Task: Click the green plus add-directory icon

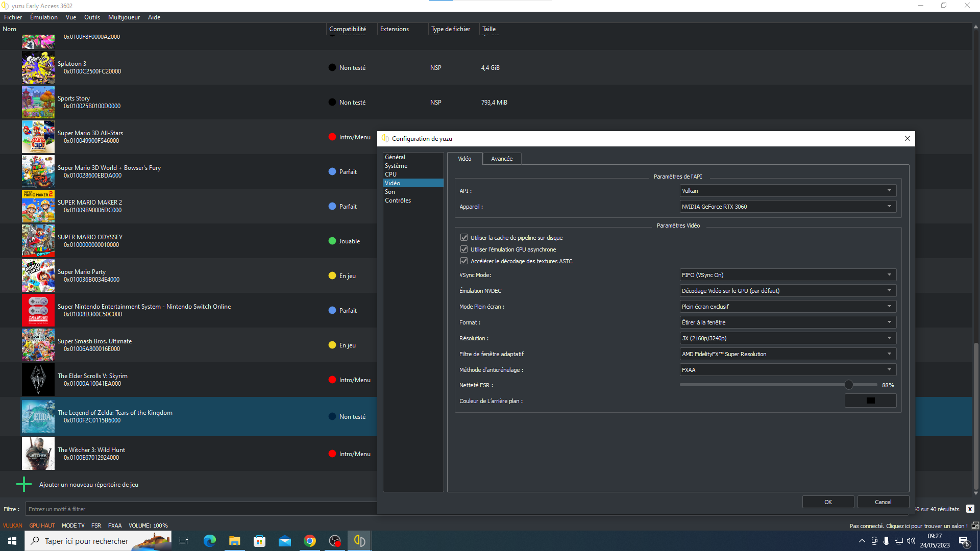Action: click(x=24, y=484)
